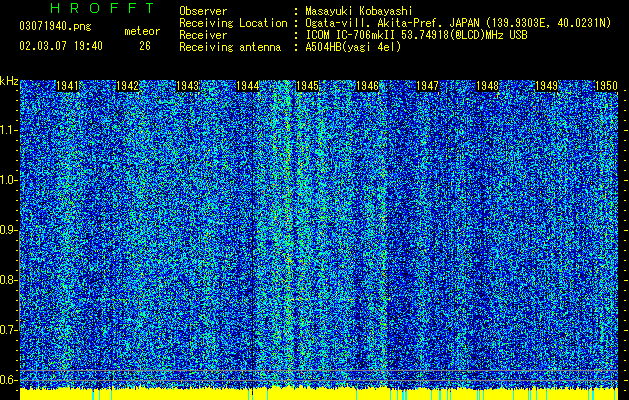Viewport: 629px width, 400px height.
Task: Click the Receiver field label
Action: tap(203, 35)
